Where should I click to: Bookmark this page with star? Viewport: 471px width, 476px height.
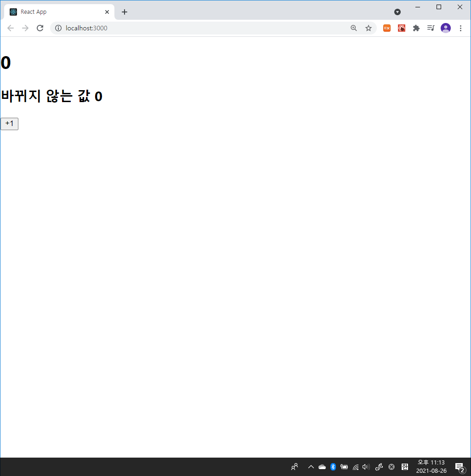click(x=369, y=28)
